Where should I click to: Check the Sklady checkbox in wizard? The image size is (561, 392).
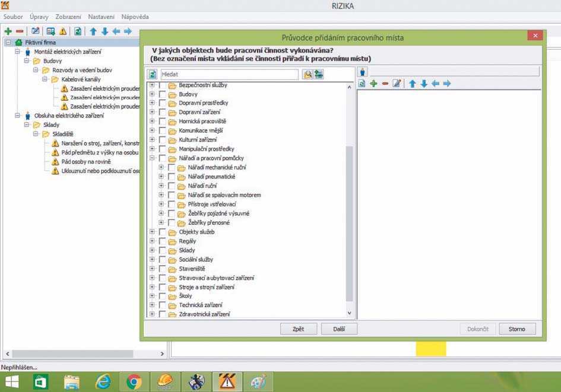click(x=163, y=250)
